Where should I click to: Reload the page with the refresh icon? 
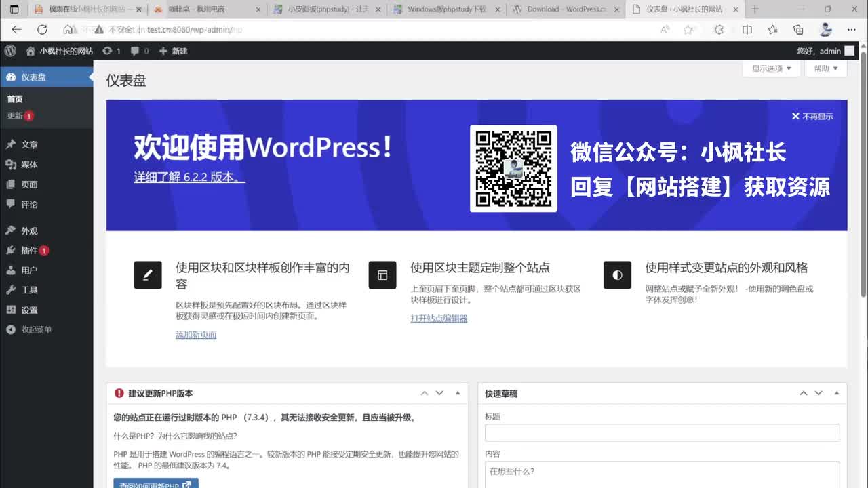tap(42, 30)
